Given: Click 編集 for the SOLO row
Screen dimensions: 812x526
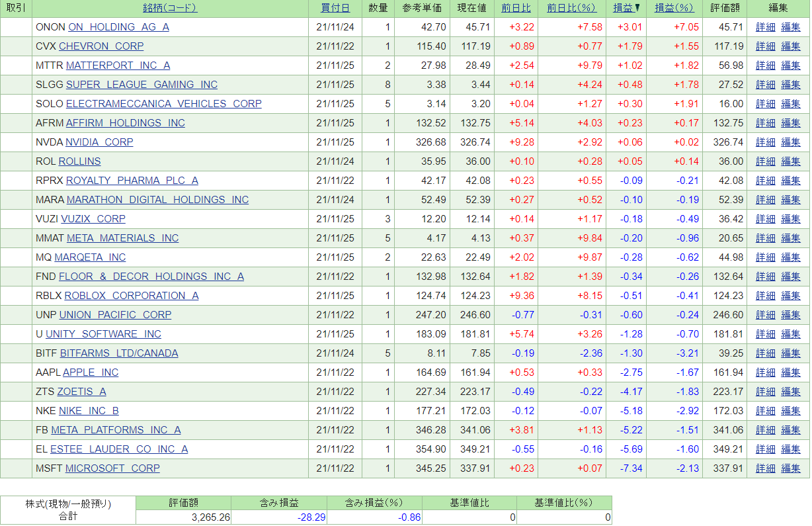Looking at the screenshot, I should coord(791,104).
